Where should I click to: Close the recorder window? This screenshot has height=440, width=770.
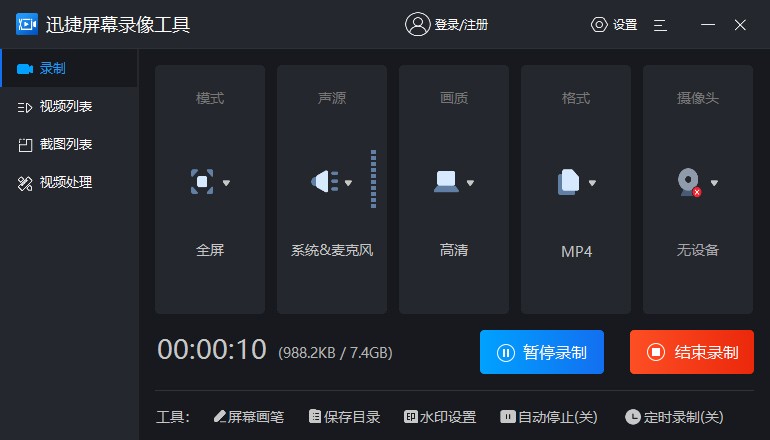(x=740, y=25)
